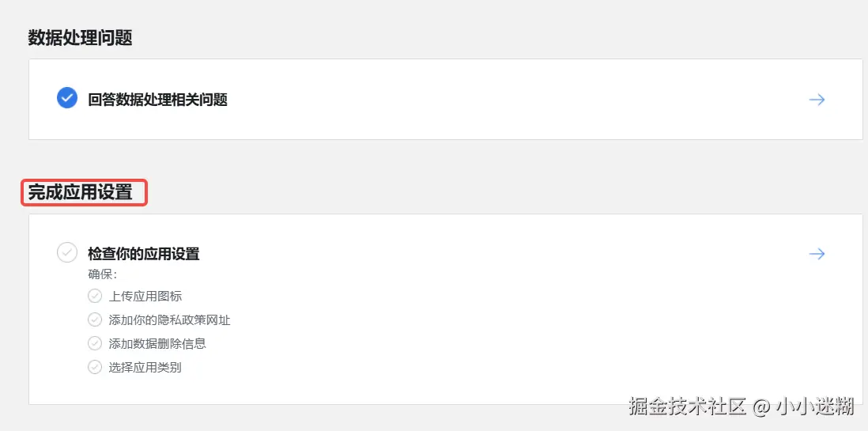Click the gray check circle beside 检查你的应用设置
This screenshot has height=431, width=868.
tap(67, 253)
